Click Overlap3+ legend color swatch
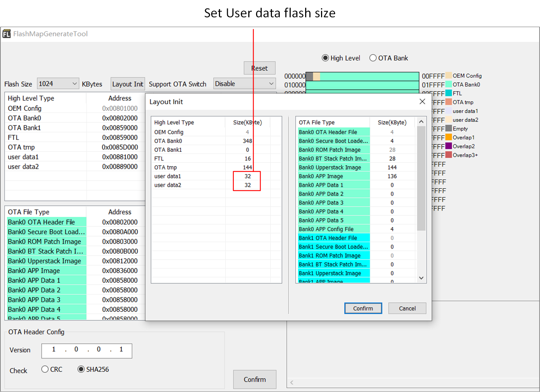The height and width of the screenshot is (392, 540). [449, 155]
